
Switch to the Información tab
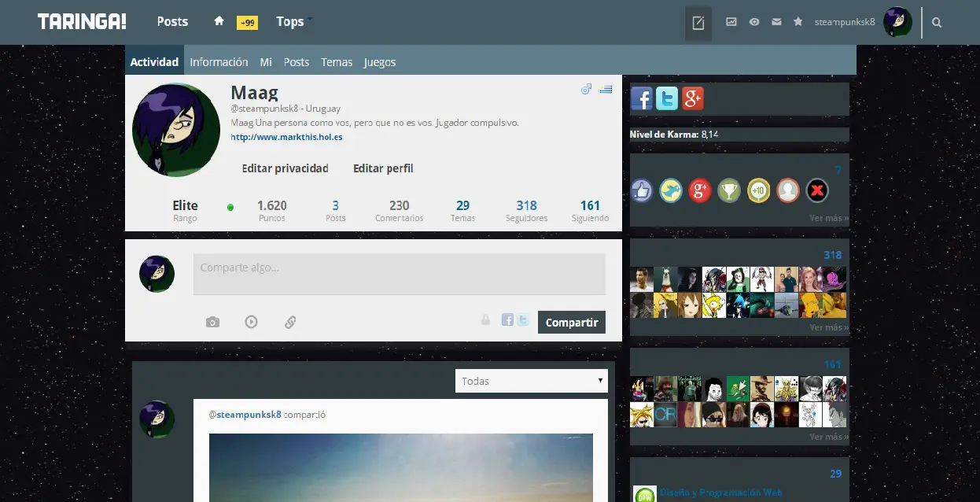[219, 61]
